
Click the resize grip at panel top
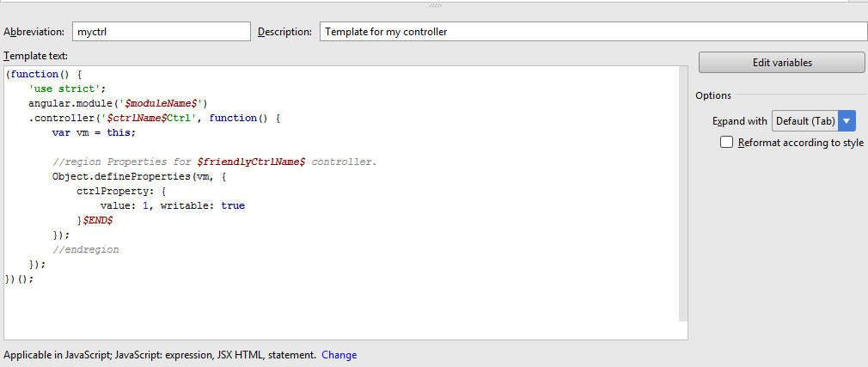(x=434, y=4)
